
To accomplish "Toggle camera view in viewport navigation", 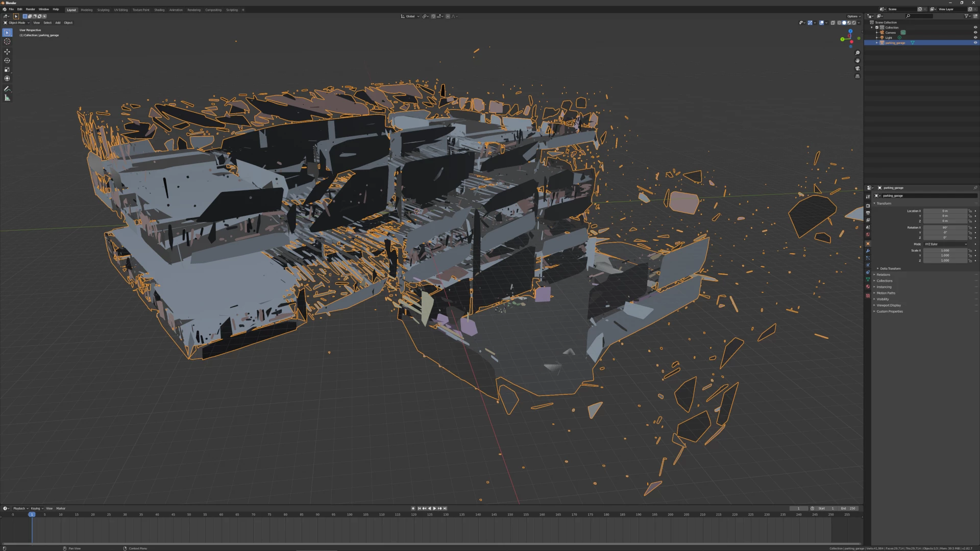I will tap(857, 68).
